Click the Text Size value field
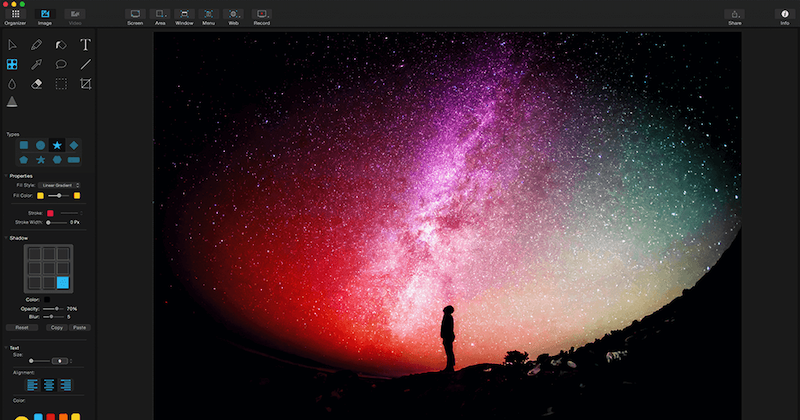800x420 pixels. tap(60, 361)
